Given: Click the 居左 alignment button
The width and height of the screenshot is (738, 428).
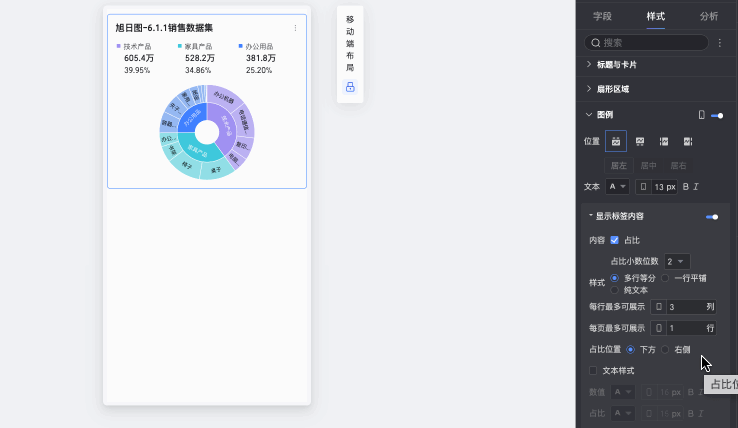Looking at the screenshot, I should click(618, 166).
